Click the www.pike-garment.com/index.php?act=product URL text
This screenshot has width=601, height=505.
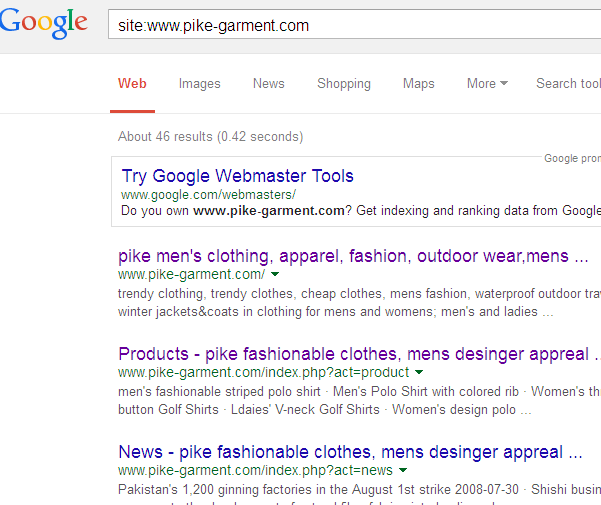(264, 372)
